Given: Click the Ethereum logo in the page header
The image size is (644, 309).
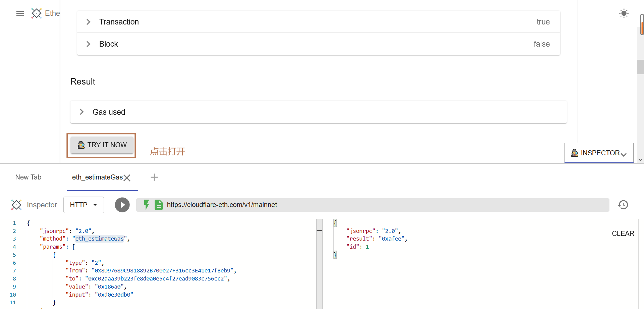Looking at the screenshot, I should pyautogui.click(x=36, y=13).
